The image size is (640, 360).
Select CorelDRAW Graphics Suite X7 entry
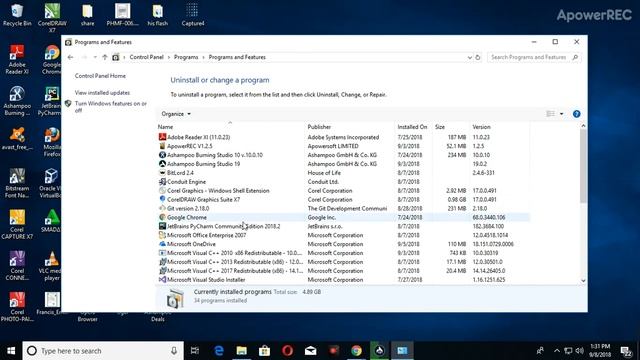(x=344, y=200)
